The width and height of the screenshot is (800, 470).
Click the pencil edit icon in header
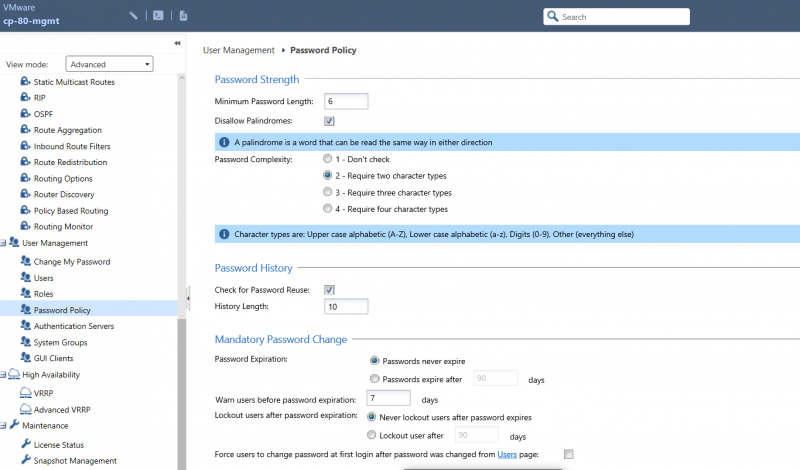click(x=133, y=16)
